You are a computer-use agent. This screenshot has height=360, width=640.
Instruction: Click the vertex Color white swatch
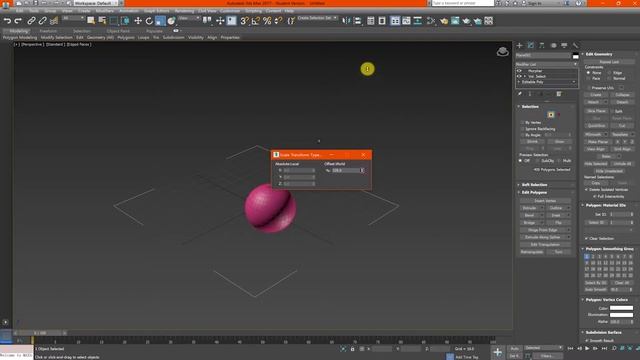coord(621,308)
